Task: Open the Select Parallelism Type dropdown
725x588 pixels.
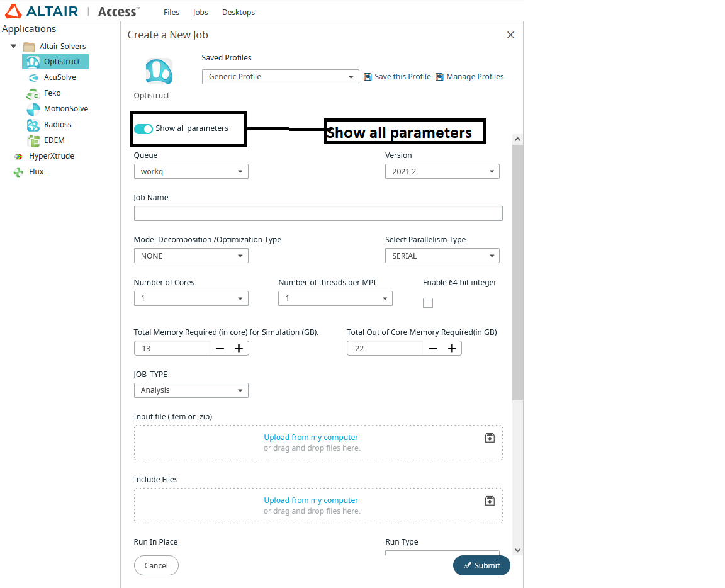Action: click(442, 256)
